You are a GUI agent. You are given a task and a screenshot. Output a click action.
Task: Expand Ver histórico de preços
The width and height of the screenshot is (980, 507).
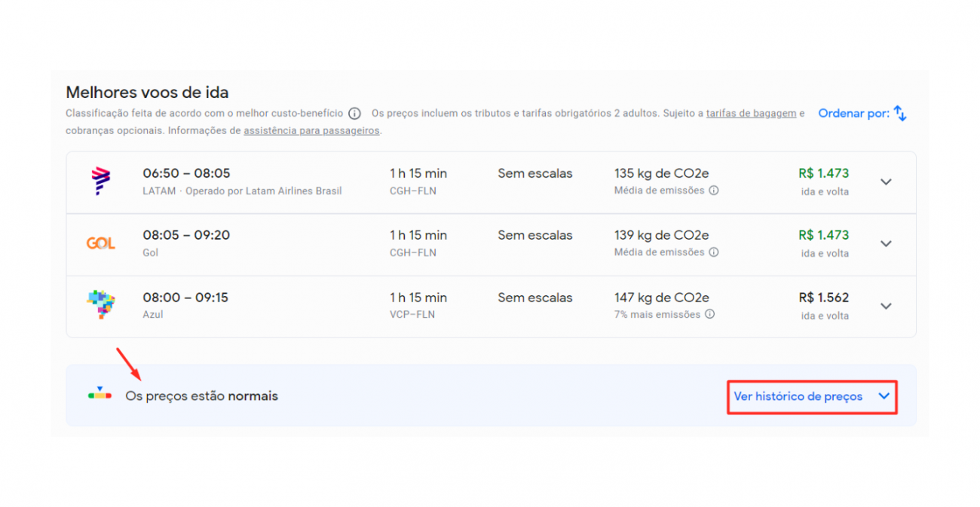[x=811, y=396]
